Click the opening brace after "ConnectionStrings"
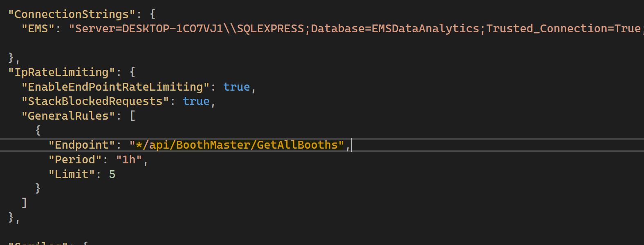644x245 pixels. pyautogui.click(x=153, y=14)
